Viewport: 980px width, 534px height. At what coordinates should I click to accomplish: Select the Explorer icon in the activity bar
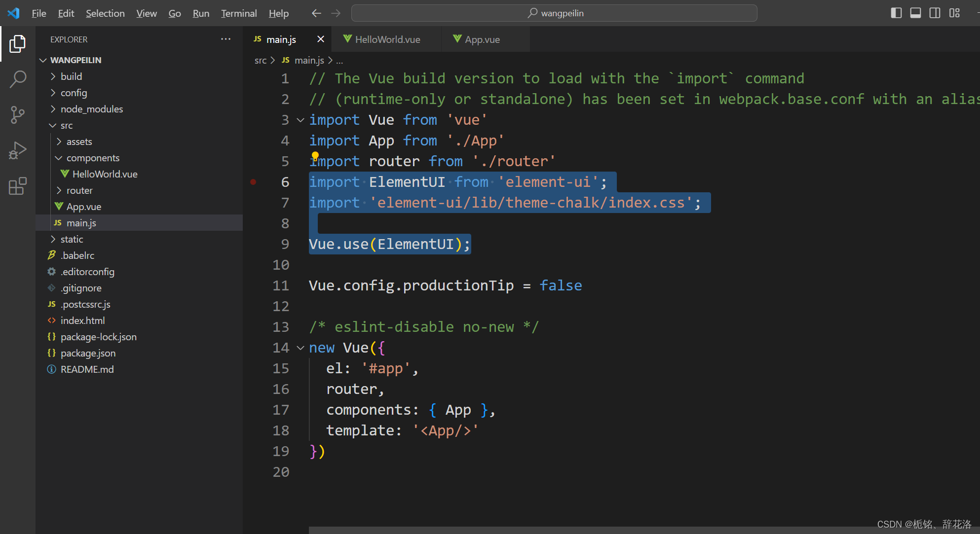[x=18, y=43]
